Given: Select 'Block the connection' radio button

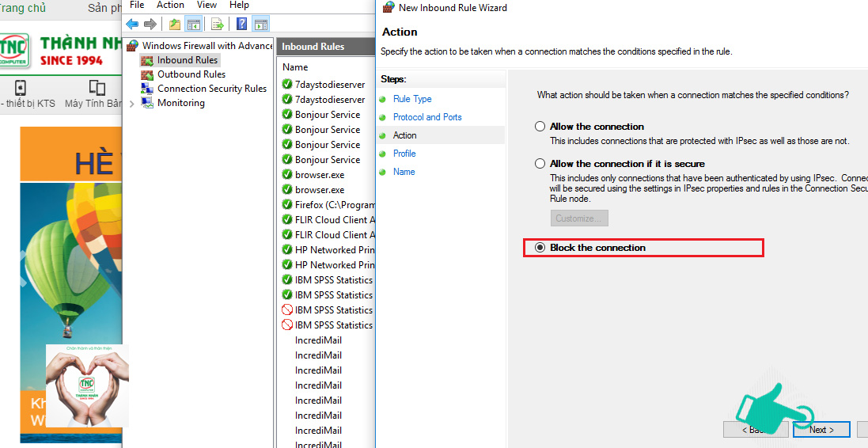Looking at the screenshot, I should [x=540, y=248].
